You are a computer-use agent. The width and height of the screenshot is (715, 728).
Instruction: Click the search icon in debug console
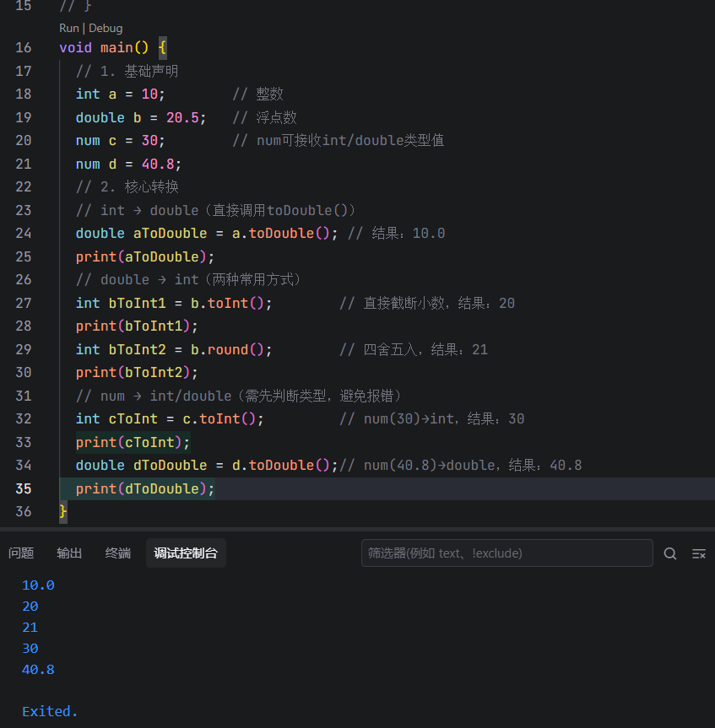tap(670, 553)
